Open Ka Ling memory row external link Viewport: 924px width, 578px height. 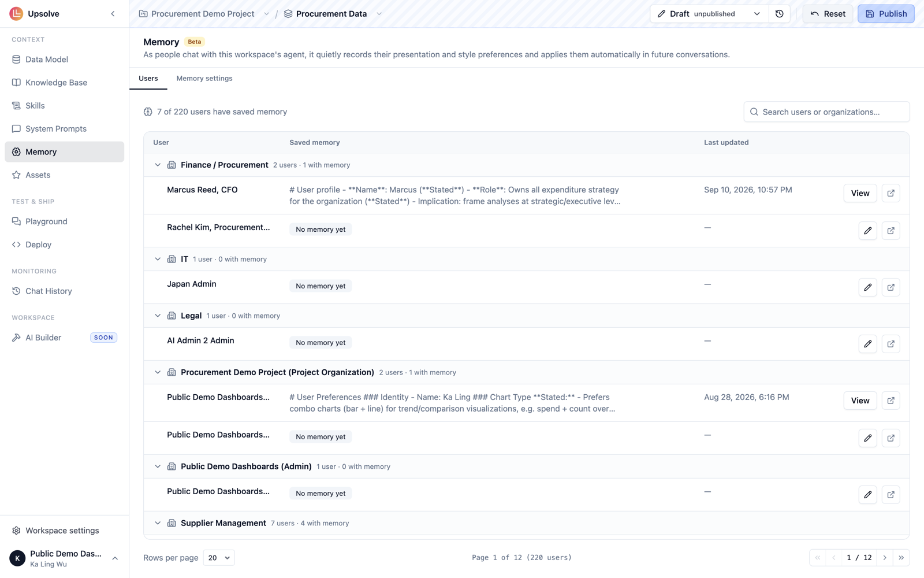point(891,401)
